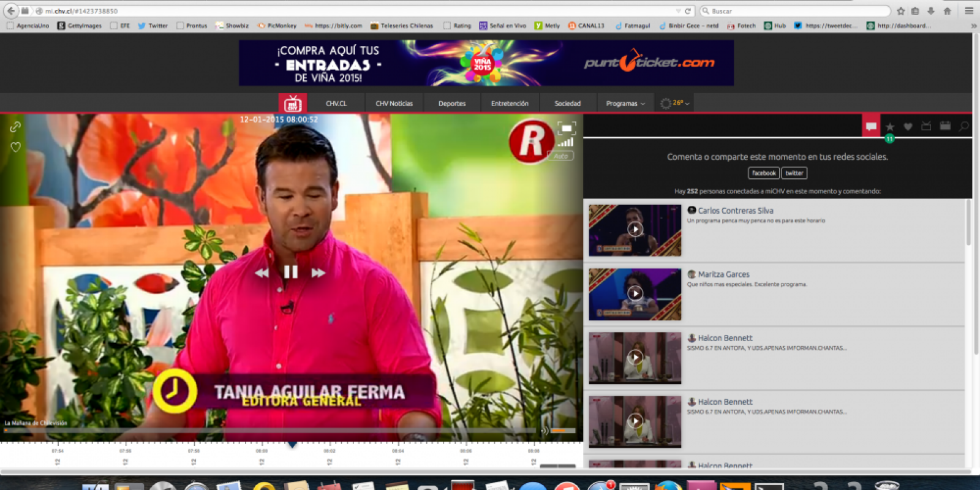Open CANAL13 bookmark

[586, 26]
